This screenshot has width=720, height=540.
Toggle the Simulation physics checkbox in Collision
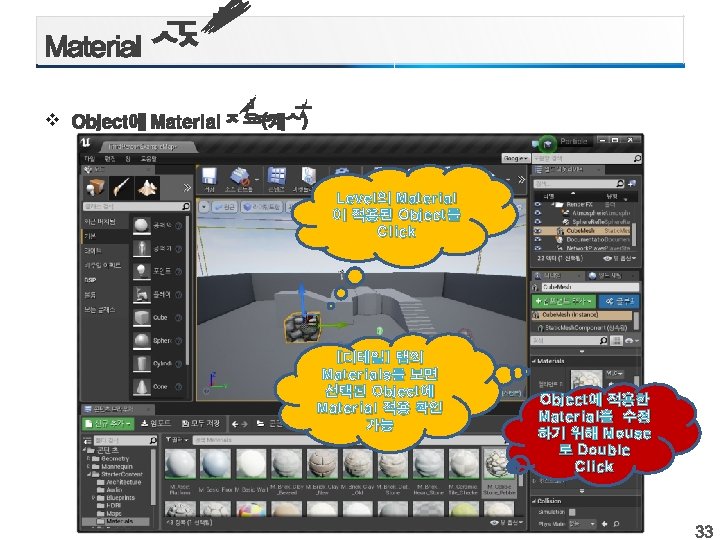click(572, 512)
